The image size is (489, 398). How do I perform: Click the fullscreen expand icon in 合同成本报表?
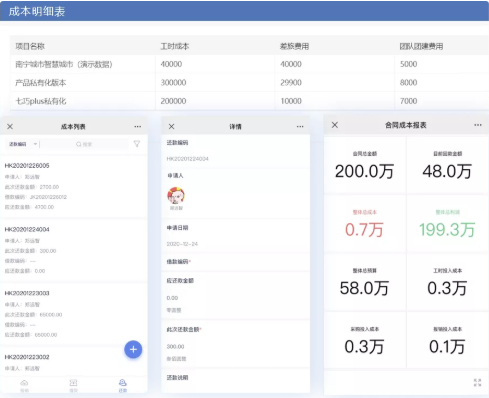(477, 383)
